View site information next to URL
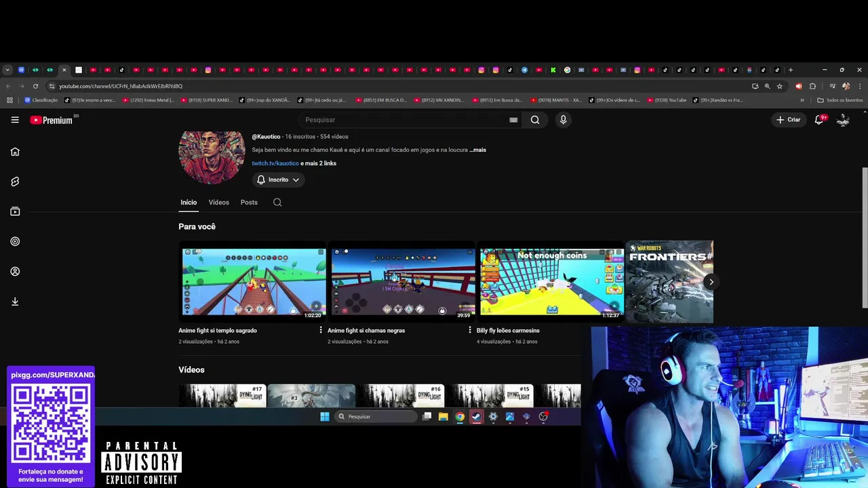 (52, 86)
